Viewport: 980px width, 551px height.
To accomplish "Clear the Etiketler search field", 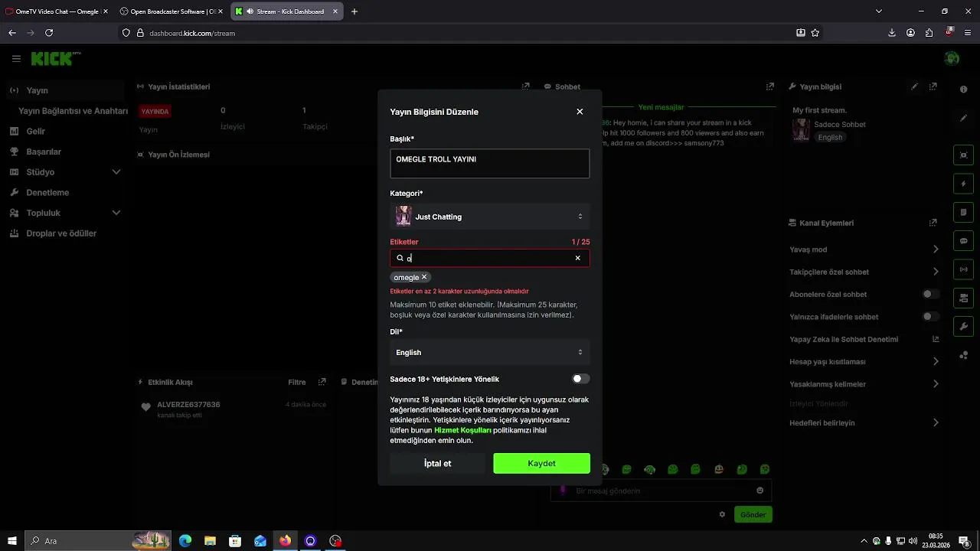I will click(x=577, y=258).
